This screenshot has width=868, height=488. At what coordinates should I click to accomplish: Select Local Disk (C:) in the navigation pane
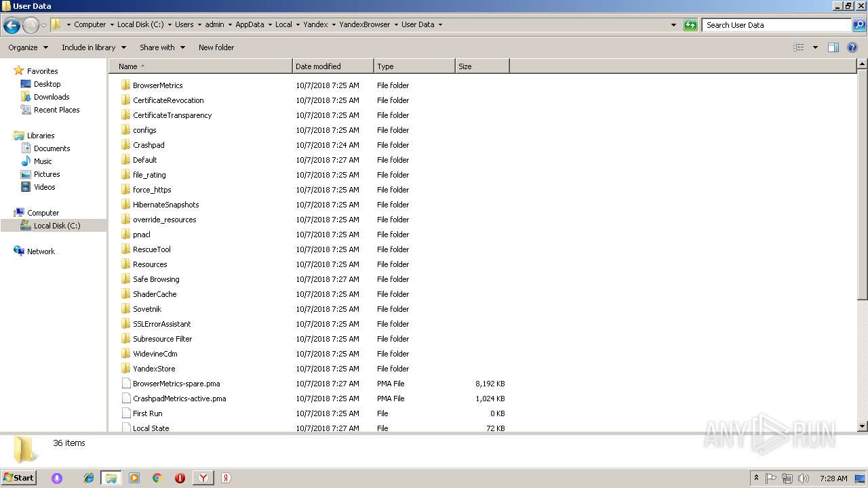point(57,226)
